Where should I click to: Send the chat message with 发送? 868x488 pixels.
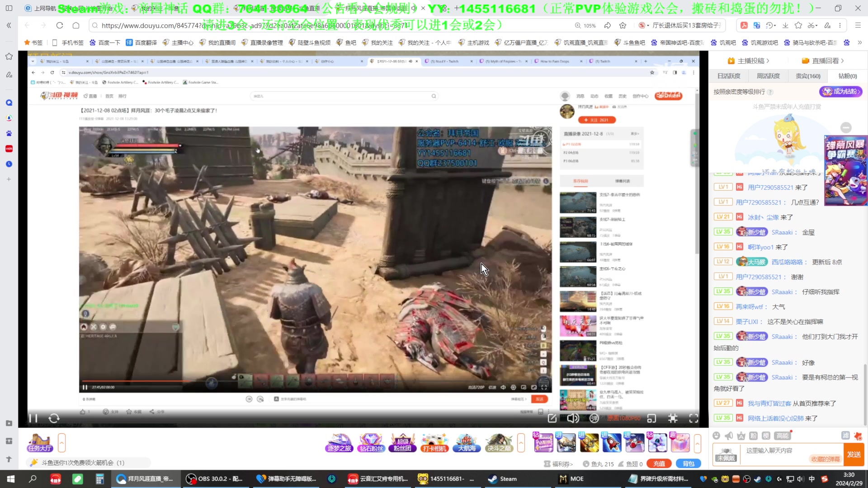pyautogui.click(x=854, y=455)
